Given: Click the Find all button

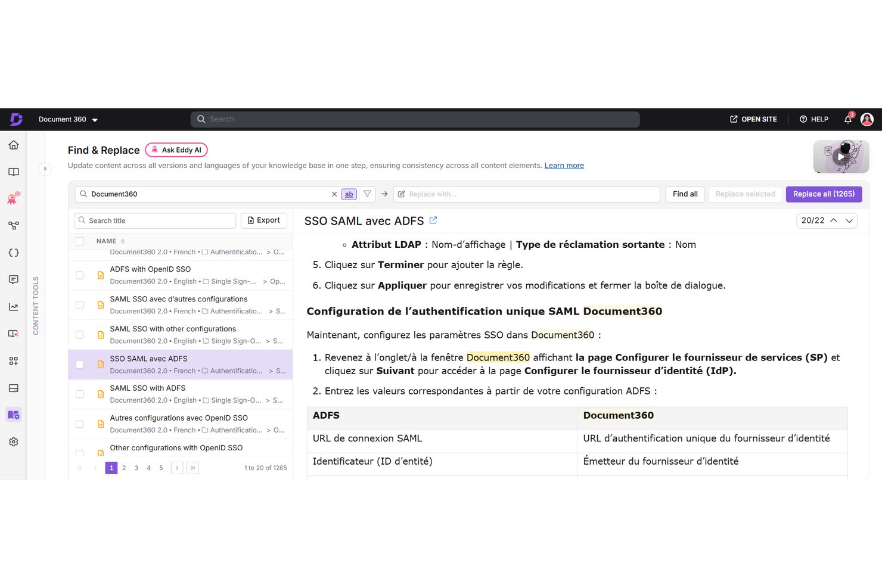Looking at the screenshot, I should pyautogui.click(x=685, y=194).
